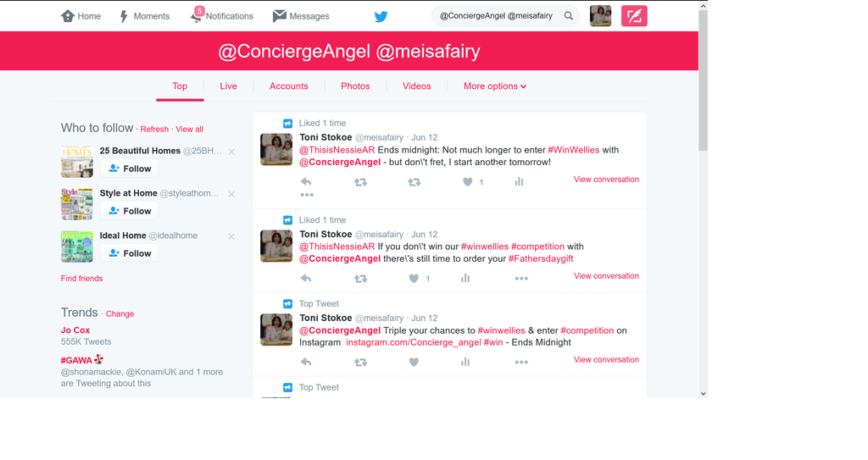View analytics of Ends midnight tweet
Viewport: 868px width, 460px height.
click(519, 181)
